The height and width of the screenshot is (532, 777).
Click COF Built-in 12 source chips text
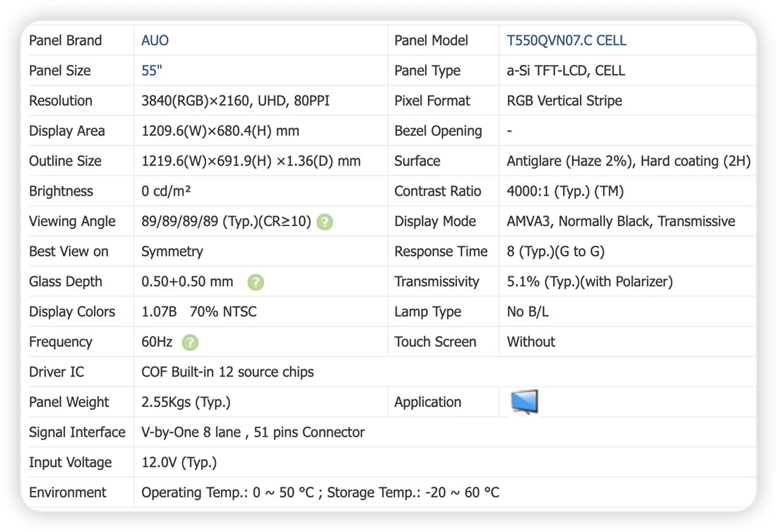tap(227, 372)
